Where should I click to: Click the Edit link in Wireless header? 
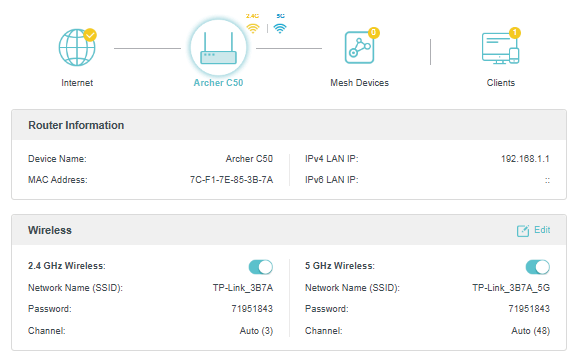click(542, 230)
